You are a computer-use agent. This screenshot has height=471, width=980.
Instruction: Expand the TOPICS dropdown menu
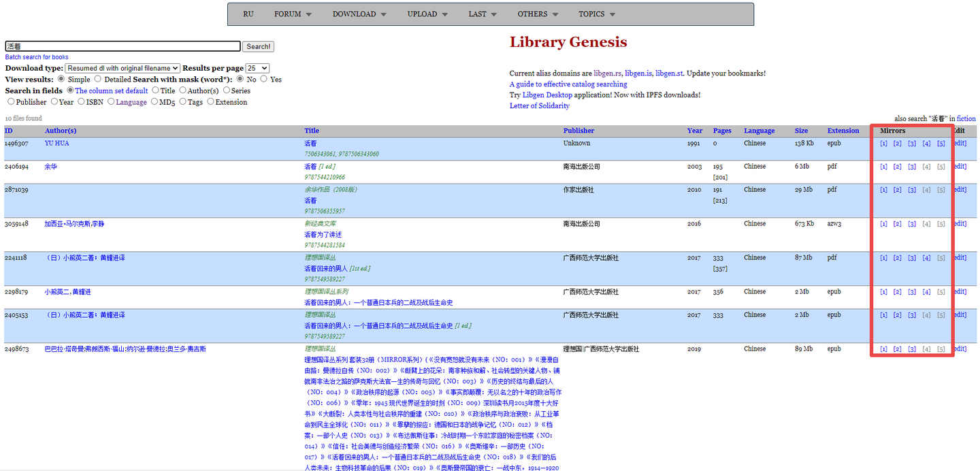(x=597, y=14)
